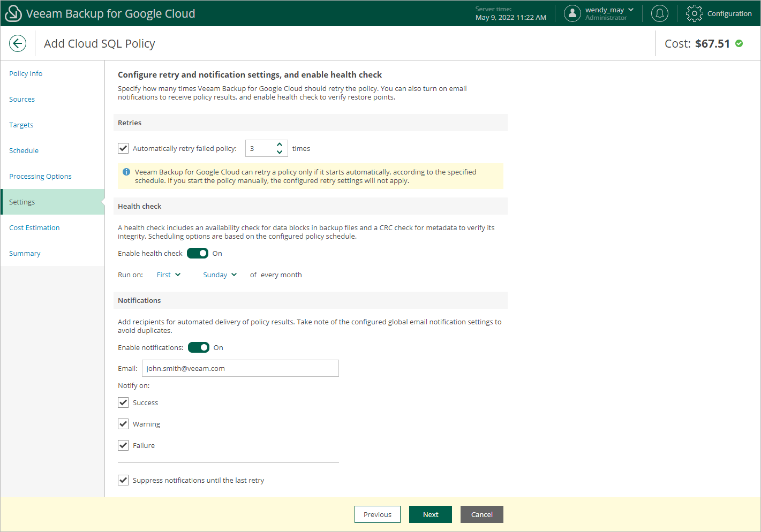Decrease retry count with down arrow

point(280,152)
